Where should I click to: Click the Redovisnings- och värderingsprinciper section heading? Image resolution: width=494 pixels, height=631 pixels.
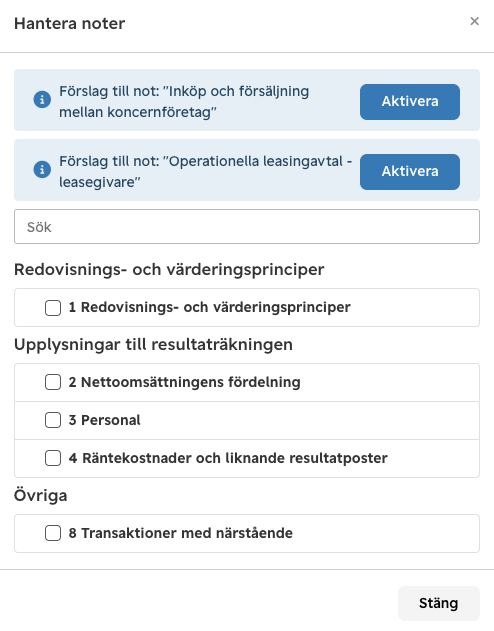click(x=169, y=270)
